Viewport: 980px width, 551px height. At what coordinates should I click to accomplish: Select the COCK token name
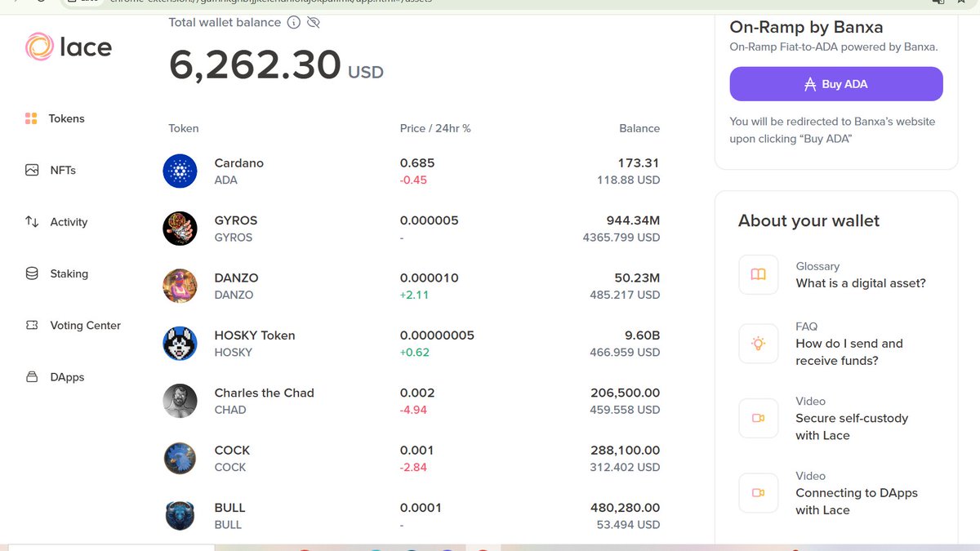coord(232,450)
